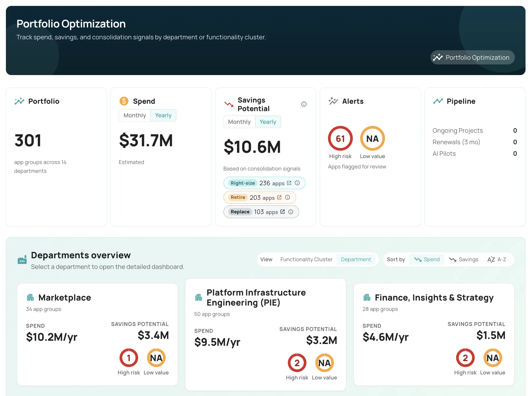Screen dimensions: 532x396
Task: Open the Retire apps external link icon
Action: tap(279, 197)
